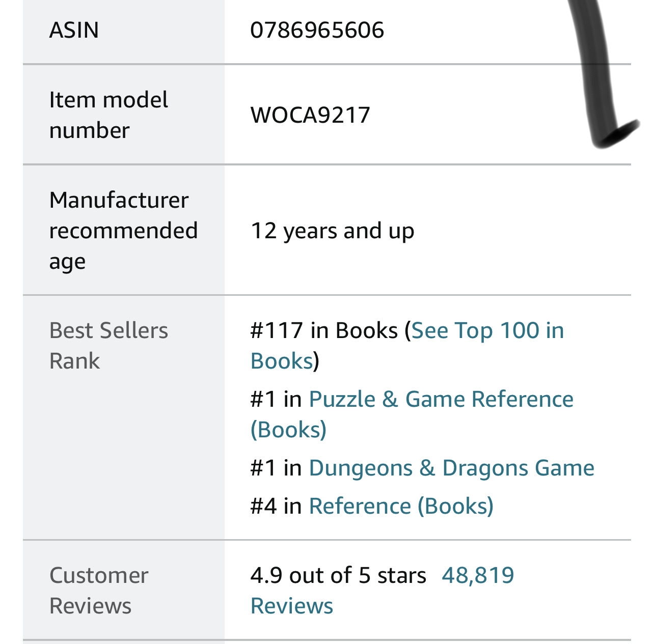Click the Best Sellers Rank label
This screenshot has width=654, height=644.
[108, 346]
